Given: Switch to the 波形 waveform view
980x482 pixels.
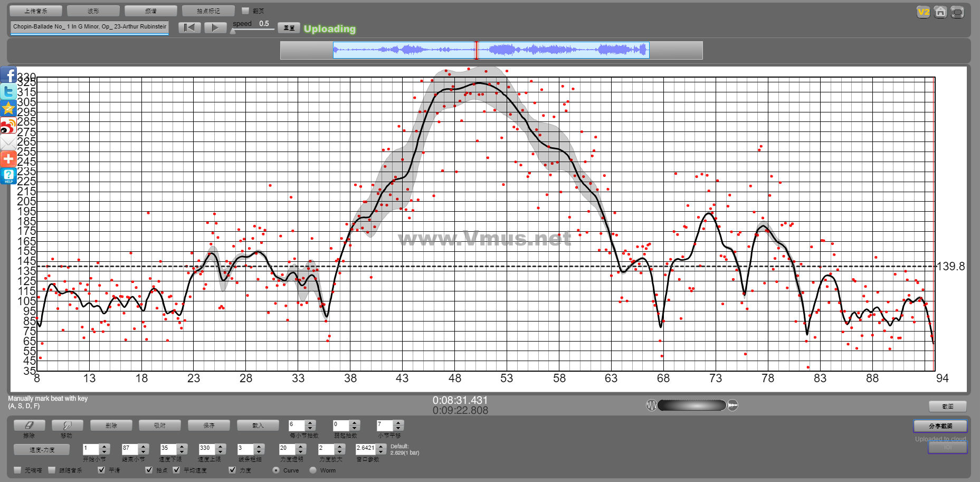Looking at the screenshot, I should coord(93,11).
